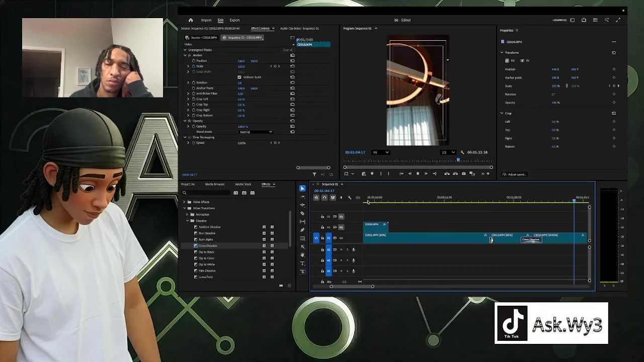Filter properties in Effect Controls funnel icon
The width and height of the screenshot is (644, 362).
tap(314, 174)
